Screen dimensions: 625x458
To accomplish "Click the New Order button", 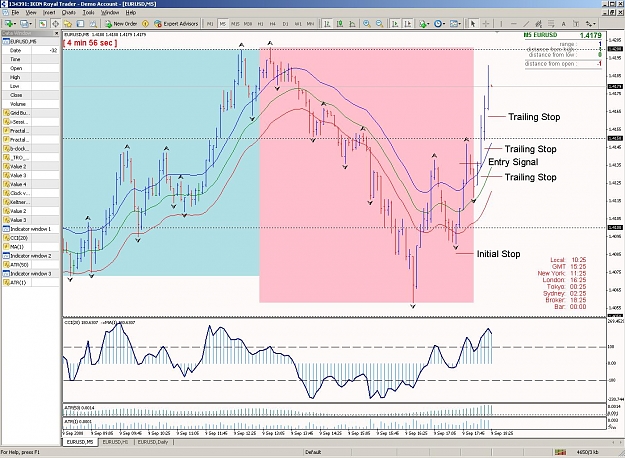I will tap(121, 24).
